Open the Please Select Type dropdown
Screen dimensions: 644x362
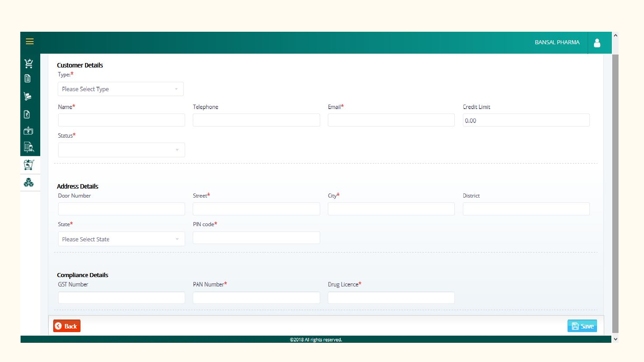tap(121, 89)
